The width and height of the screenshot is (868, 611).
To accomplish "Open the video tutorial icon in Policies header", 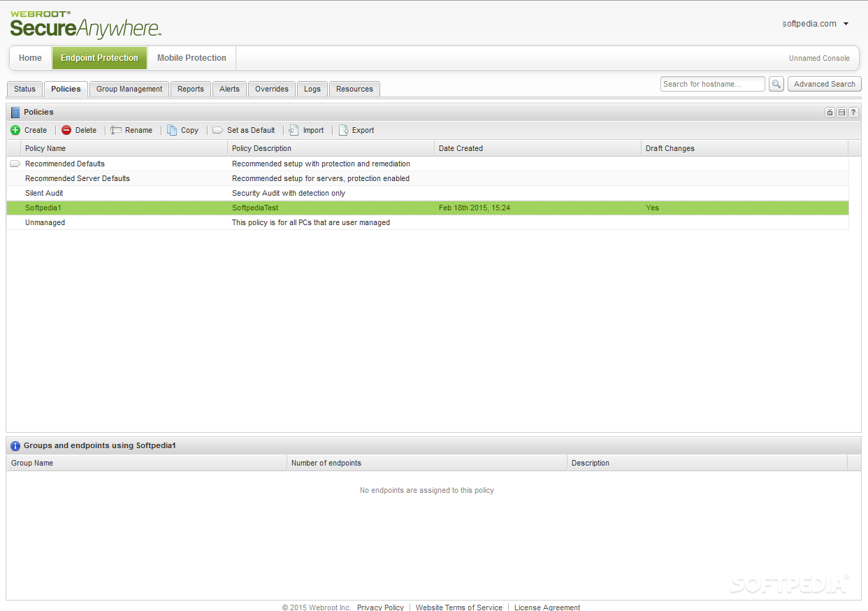I will 830,112.
